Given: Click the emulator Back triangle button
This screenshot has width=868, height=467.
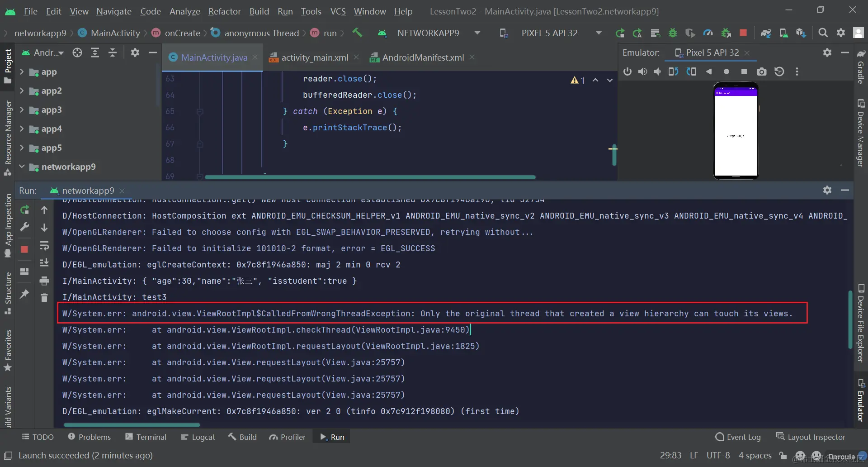Looking at the screenshot, I should [x=709, y=71].
